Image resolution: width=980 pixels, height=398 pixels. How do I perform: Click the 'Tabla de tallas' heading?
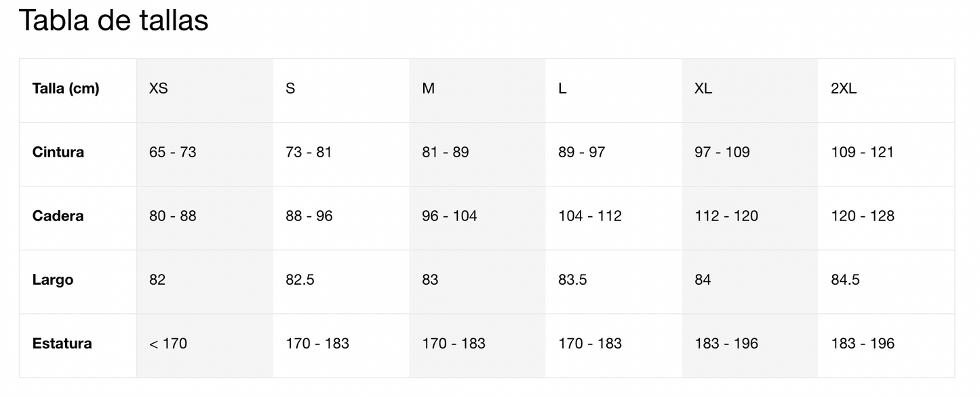point(113,20)
